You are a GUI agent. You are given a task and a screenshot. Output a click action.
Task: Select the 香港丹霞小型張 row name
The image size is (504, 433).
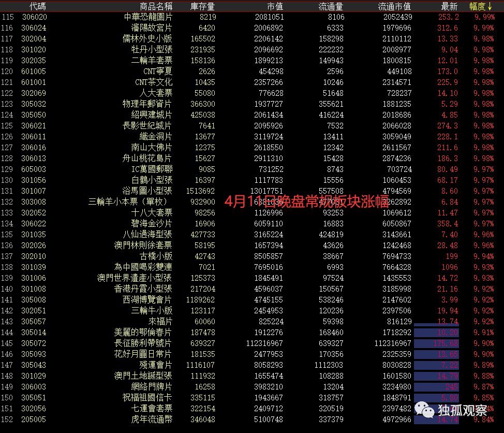[x=143, y=289]
